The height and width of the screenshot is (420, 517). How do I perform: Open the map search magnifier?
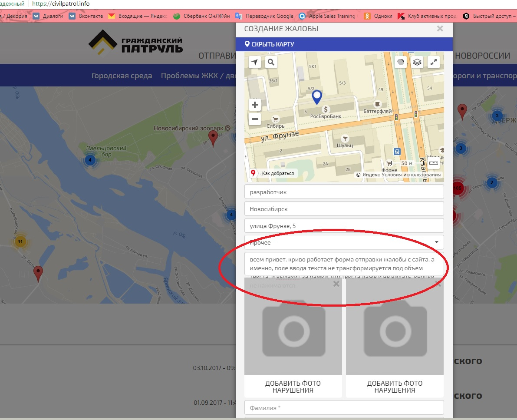click(271, 62)
